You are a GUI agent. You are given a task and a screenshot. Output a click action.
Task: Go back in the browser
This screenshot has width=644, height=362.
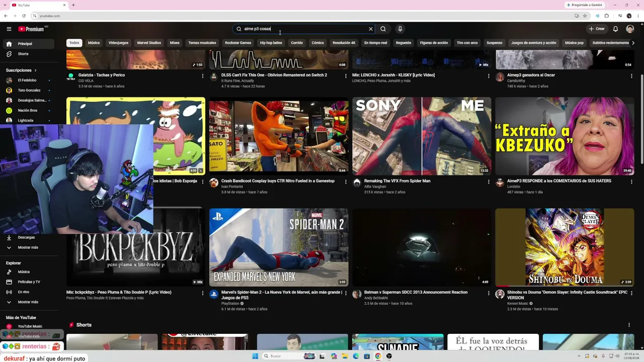6,16
